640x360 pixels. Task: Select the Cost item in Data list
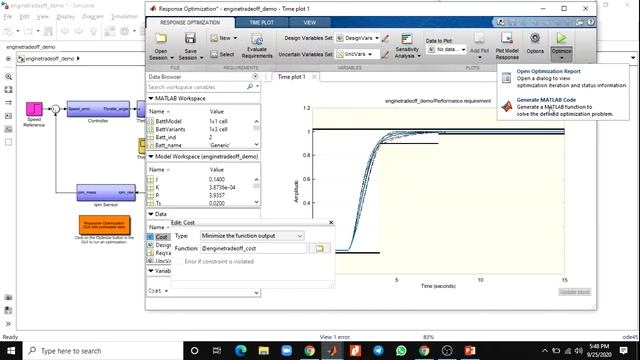162,237
